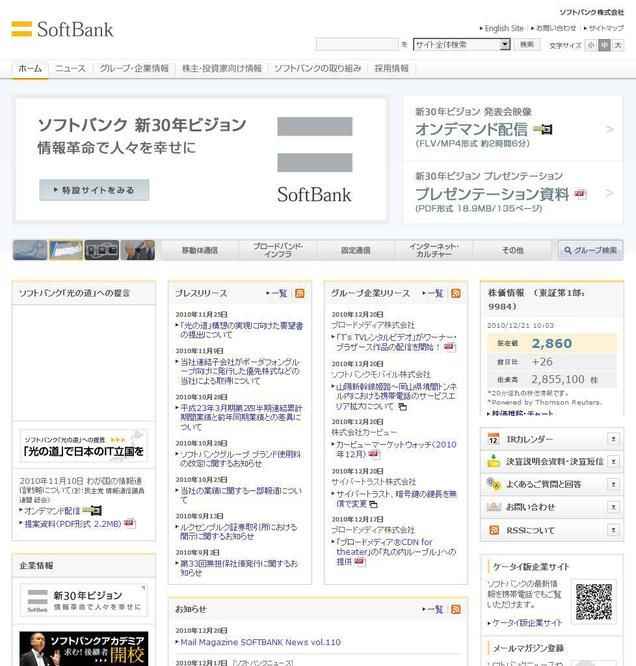
Task: Select the その他 category tab
Action: (512, 250)
